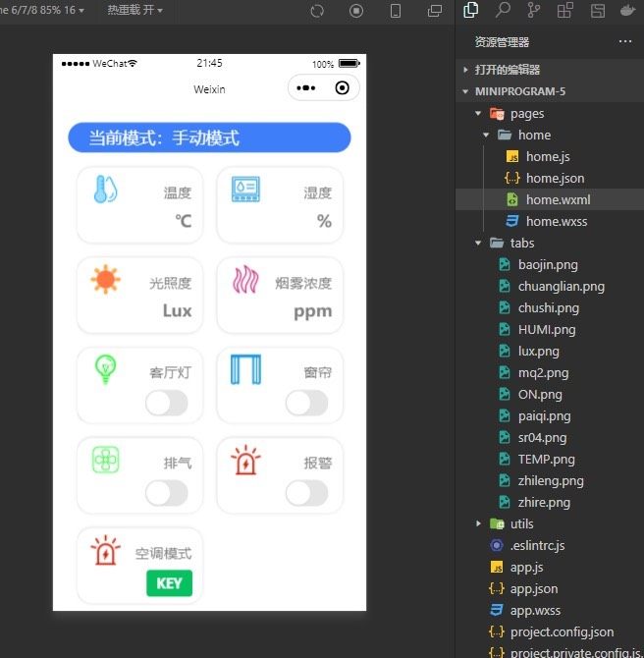The height and width of the screenshot is (658, 644).
Task: Open the explorer files icon
Action: [x=471, y=11]
